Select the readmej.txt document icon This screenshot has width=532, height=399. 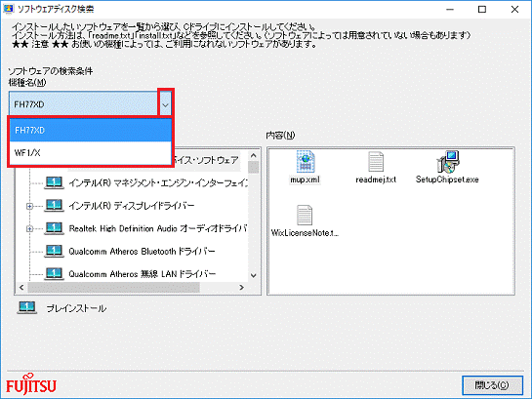click(376, 162)
